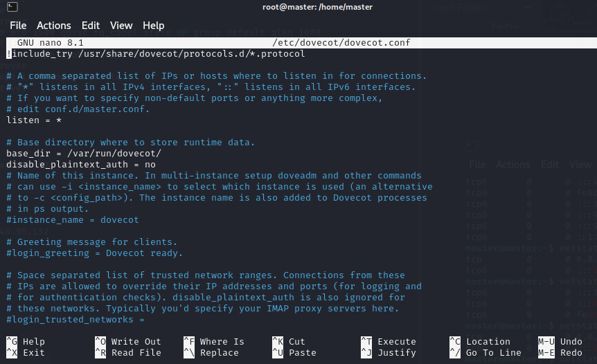Click the '#instance_name = dovecot' line
Image resolution: width=597 pixels, height=364 pixels.
pyautogui.click(x=73, y=220)
